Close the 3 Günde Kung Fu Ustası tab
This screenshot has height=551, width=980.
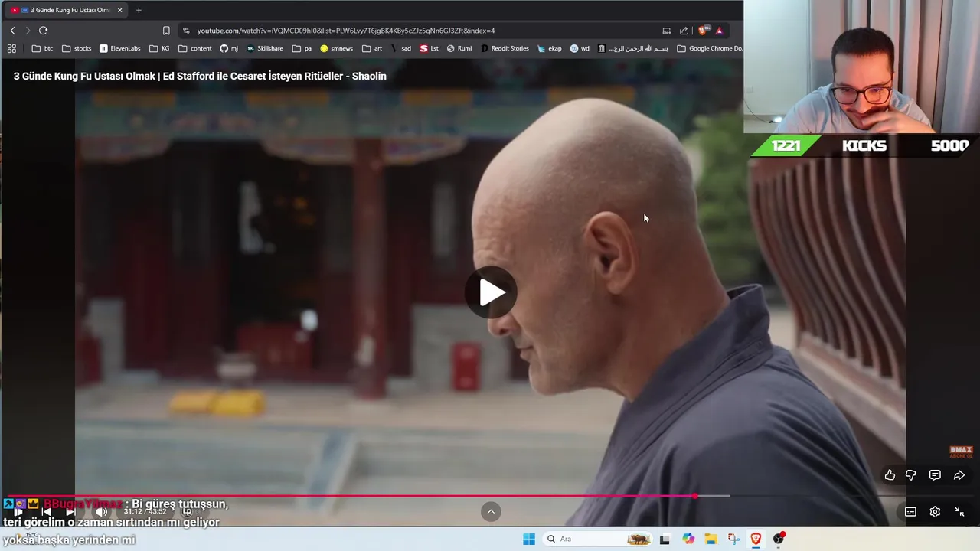pos(119,10)
